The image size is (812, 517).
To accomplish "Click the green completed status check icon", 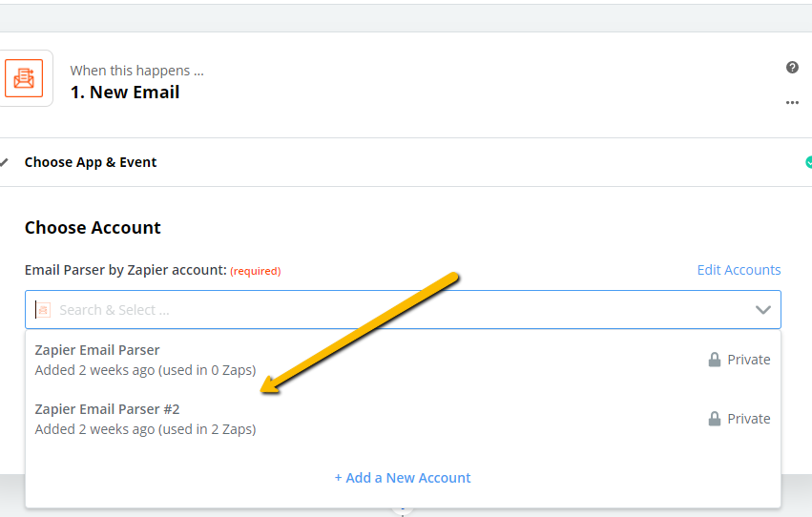I will [808, 162].
